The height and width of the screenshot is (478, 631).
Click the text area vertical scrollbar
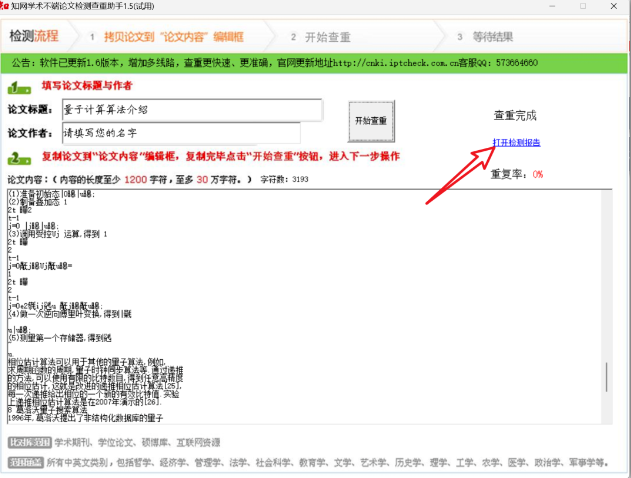(608, 300)
